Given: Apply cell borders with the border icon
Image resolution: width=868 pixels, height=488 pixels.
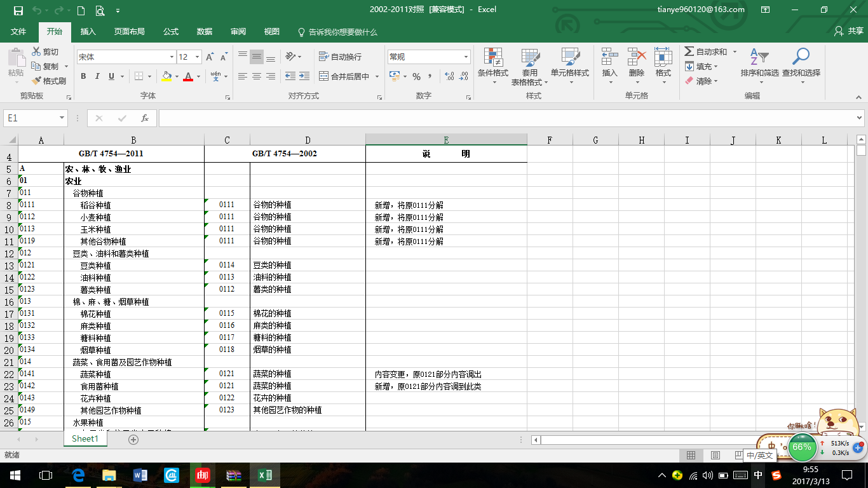Looking at the screenshot, I should (x=139, y=76).
